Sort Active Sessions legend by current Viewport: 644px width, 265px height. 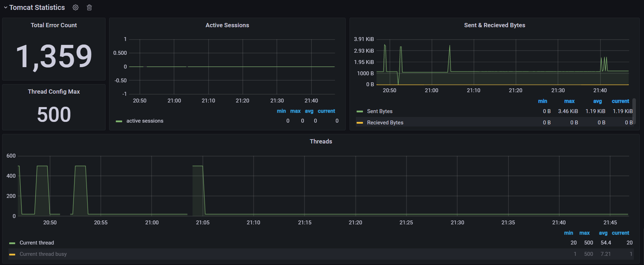pos(326,111)
